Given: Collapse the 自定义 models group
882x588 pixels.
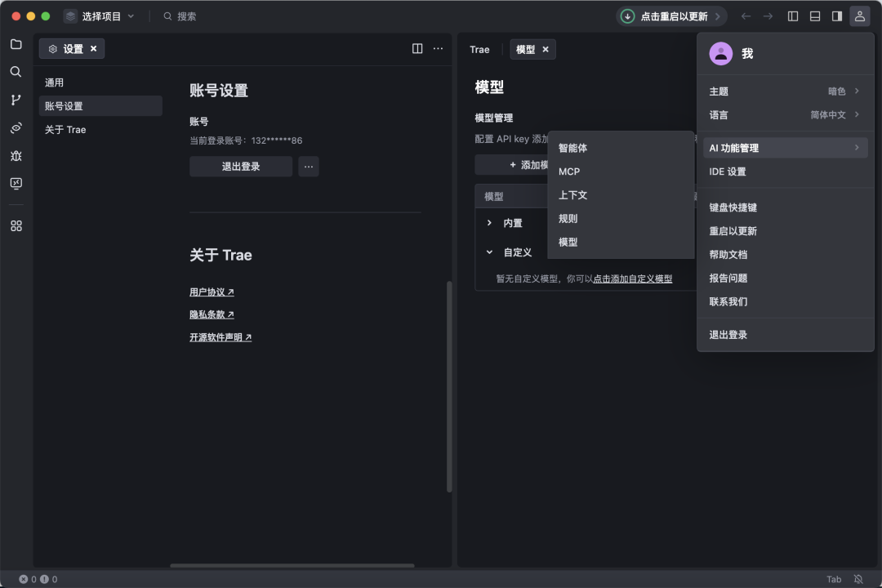Looking at the screenshot, I should [x=489, y=252].
